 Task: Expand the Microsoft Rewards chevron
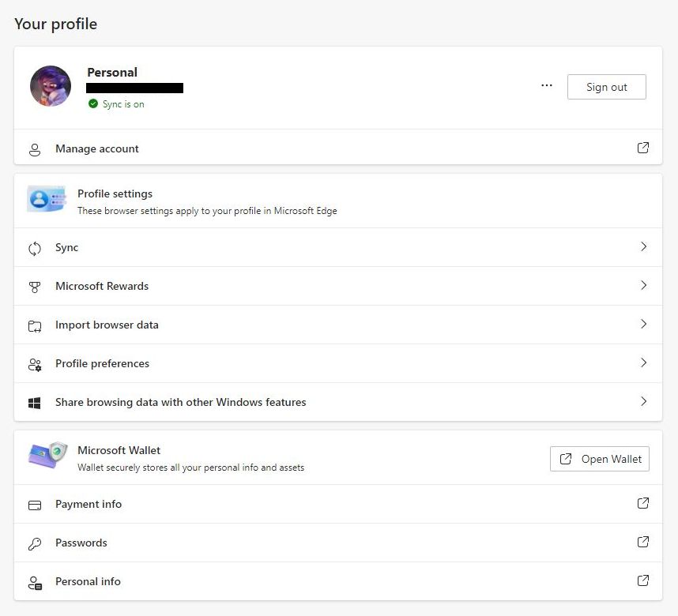click(x=643, y=285)
